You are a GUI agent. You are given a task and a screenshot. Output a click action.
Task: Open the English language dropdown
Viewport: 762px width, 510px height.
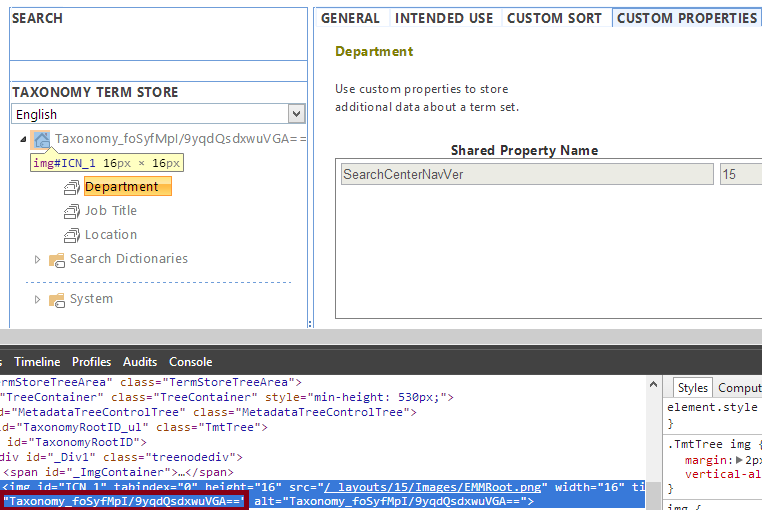pos(295,114)
